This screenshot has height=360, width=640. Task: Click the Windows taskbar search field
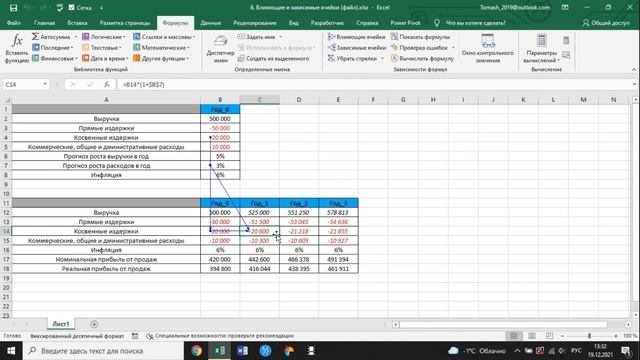103,351
